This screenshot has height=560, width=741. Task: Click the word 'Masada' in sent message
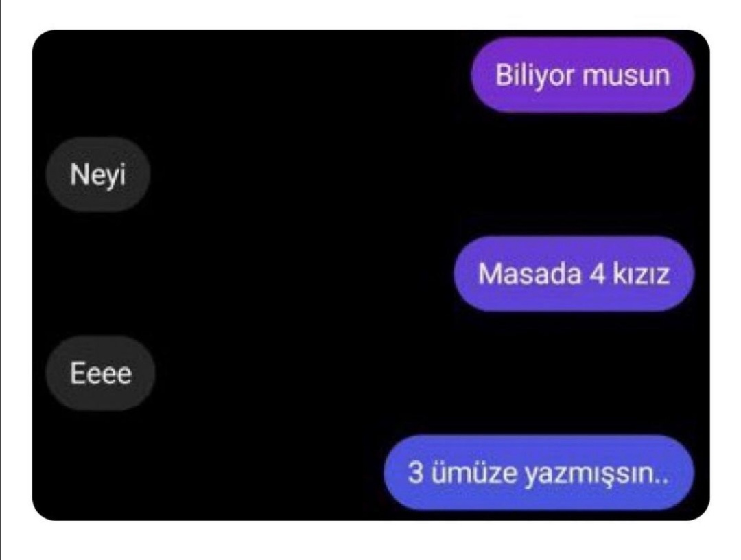529,274
